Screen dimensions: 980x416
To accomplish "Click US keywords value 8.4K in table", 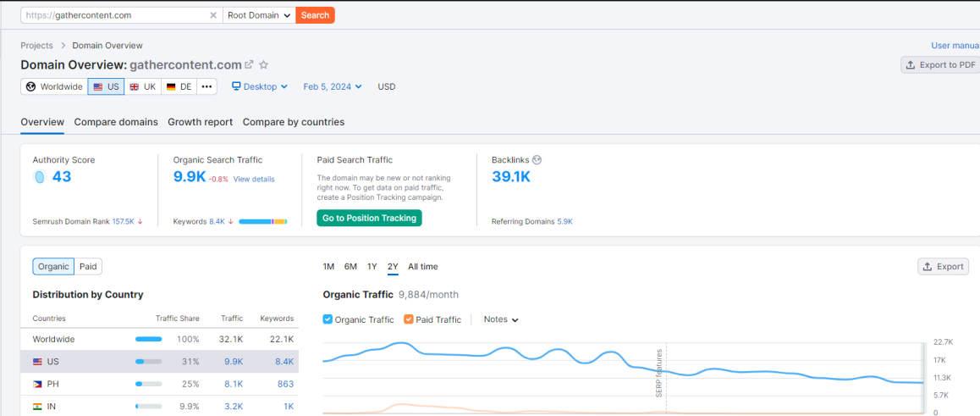I will (x=284, y=362).
